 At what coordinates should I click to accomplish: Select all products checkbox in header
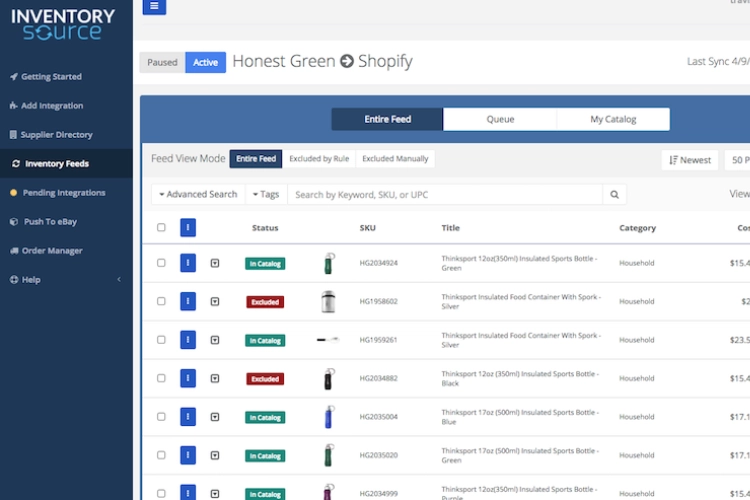click(x=161, y=227)
